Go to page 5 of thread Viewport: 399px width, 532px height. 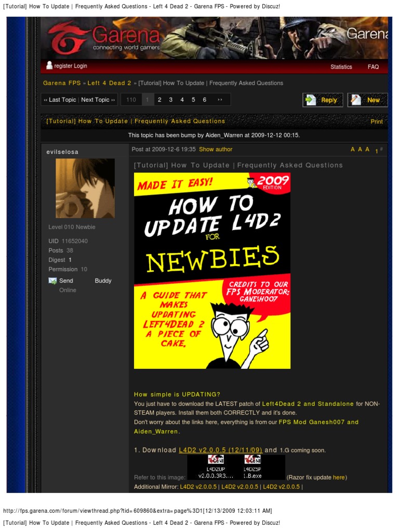click(193, 100)
